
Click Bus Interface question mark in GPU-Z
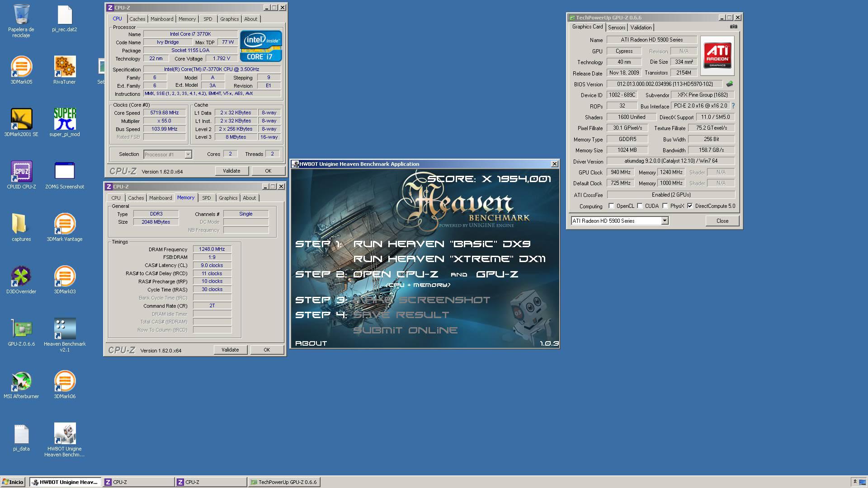733,106
